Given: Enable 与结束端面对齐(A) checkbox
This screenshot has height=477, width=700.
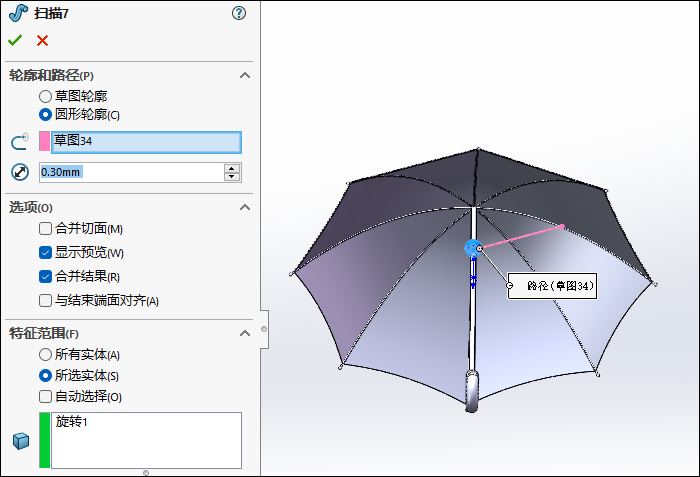Looking at the screenshot, I should pos(45,301).
